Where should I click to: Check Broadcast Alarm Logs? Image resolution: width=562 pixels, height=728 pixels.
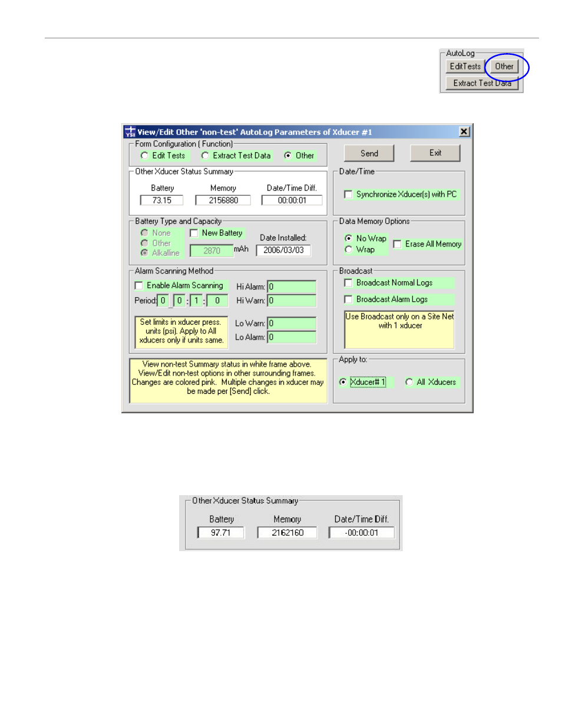point(348,299)
